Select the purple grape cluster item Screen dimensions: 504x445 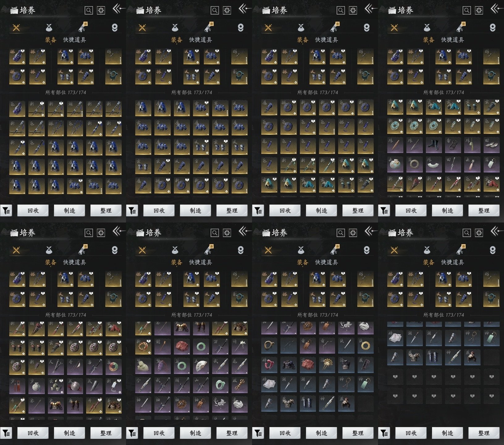162,366
